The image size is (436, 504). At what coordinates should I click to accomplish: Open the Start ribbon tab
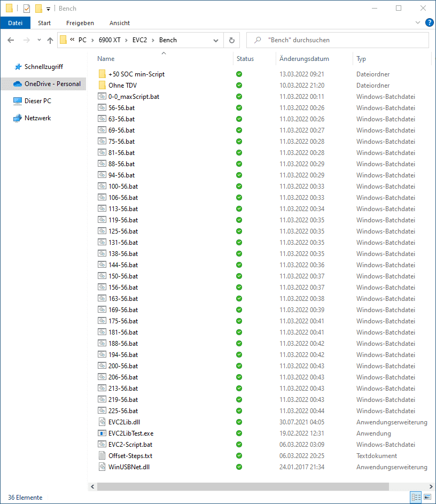pyautogui.click(x=44, y=23)
